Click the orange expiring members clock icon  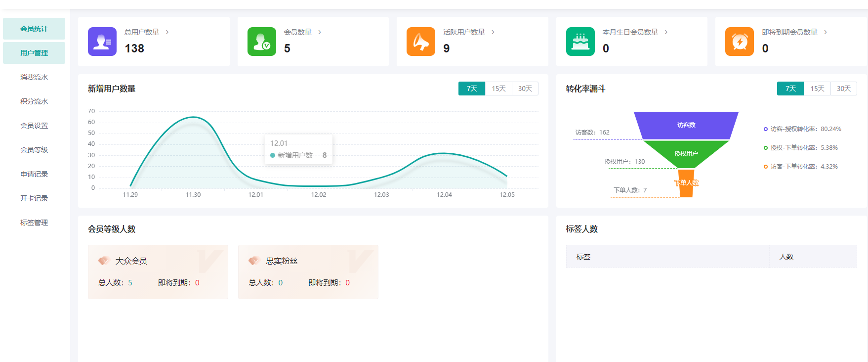pos(740,42)
